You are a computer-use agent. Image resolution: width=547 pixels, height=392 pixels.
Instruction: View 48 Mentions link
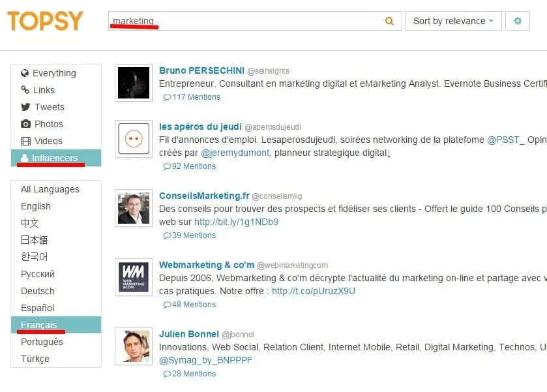[x=194, y=305]
